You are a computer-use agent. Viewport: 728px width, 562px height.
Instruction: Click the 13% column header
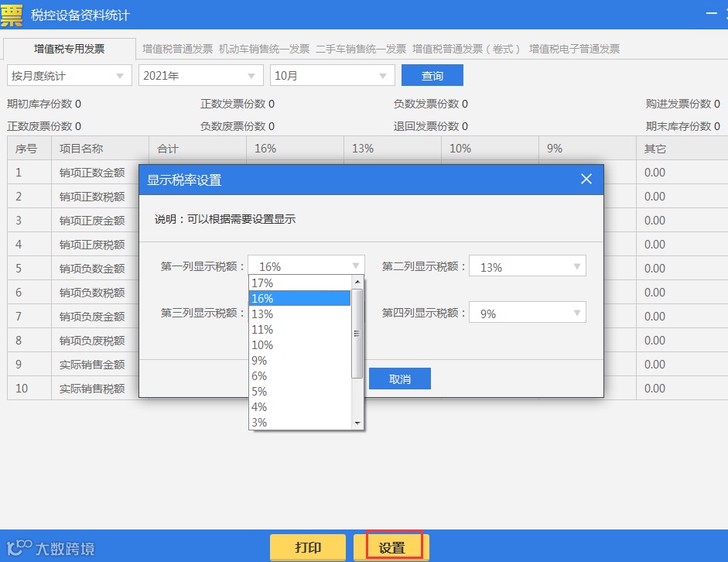coord(392,148)
